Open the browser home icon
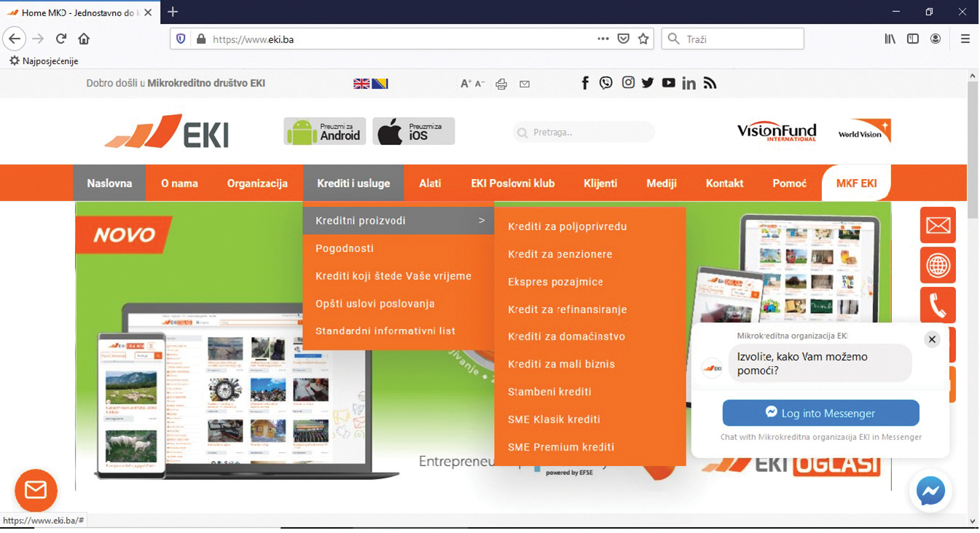Viewport: 980px width, 533px height. coord(84,39)
